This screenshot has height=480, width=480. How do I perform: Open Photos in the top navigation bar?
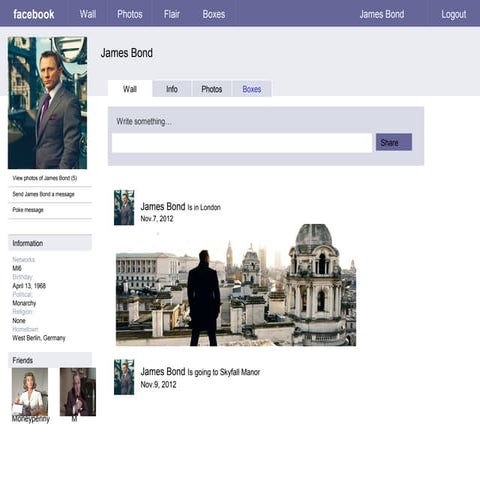[130, 14]
